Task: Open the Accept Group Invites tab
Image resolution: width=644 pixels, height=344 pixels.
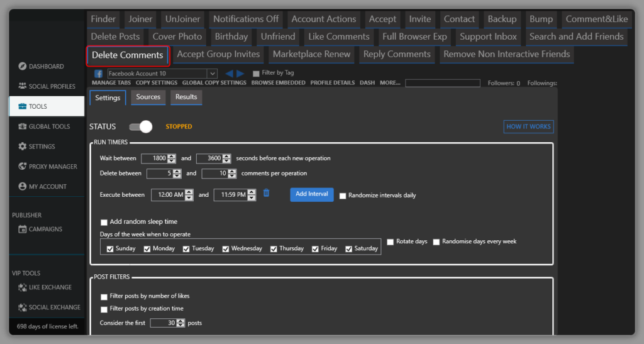Action: tap(218, 54)
